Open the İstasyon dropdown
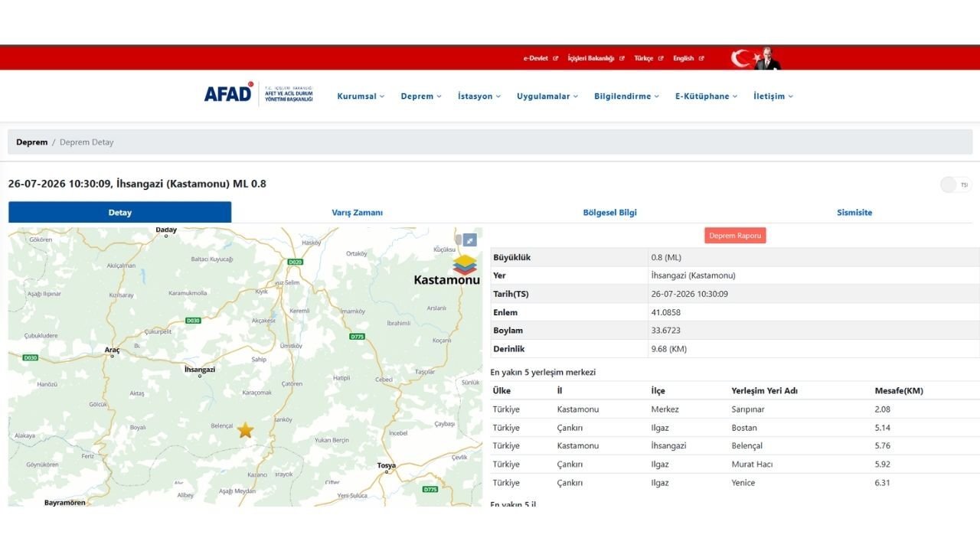This screenshot has width=980, height=551. 479,96
